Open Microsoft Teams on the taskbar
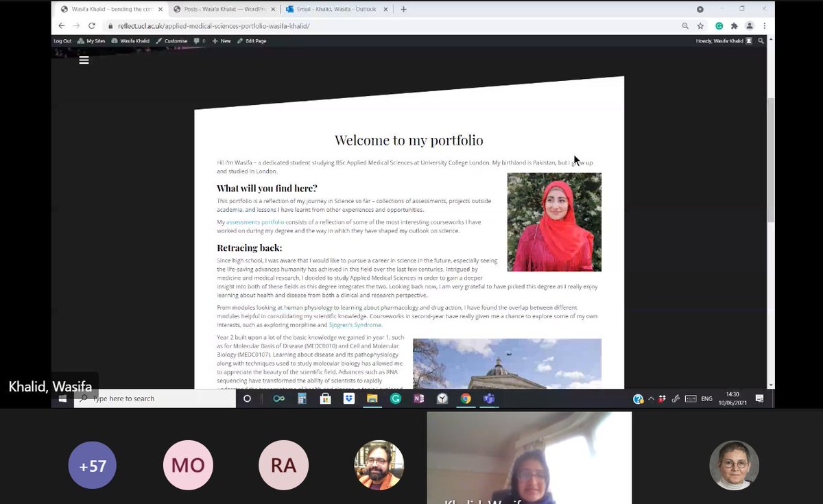Image resolution: width=823 pixels, height=504 pixels. pyautogui.click(x=489, y=398)
